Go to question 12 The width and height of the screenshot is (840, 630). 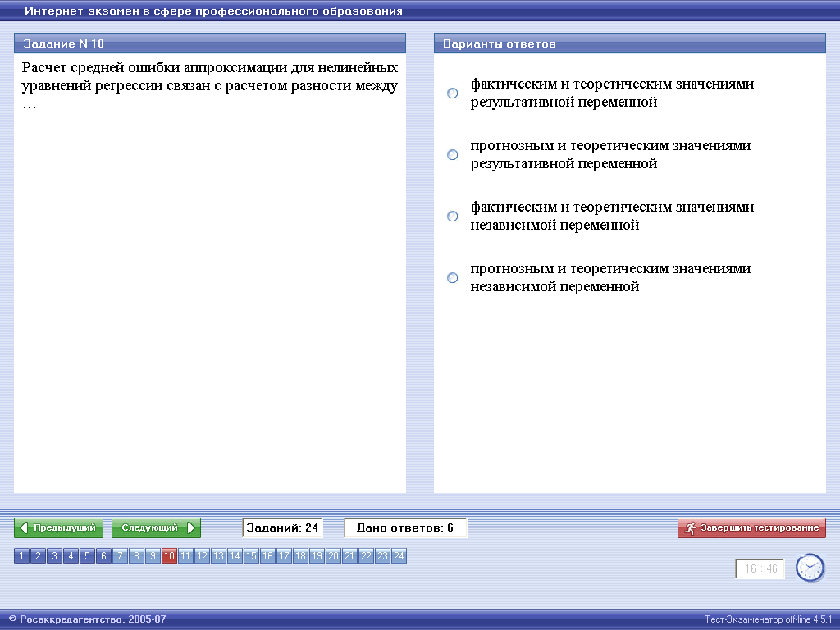(202, 556)
